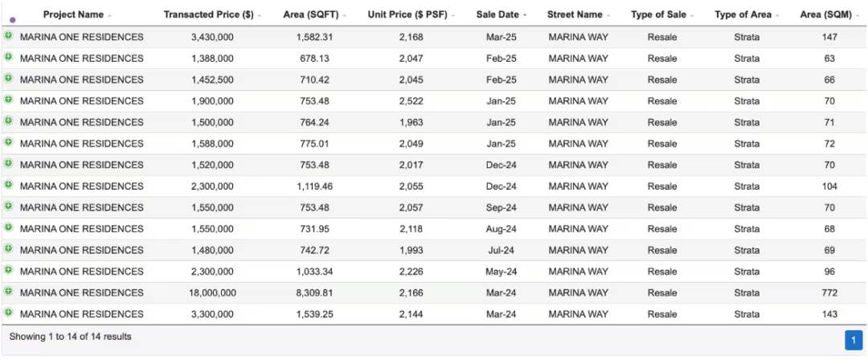Sort by Area (SQFT) column header
The height and width of the screenshot is (360, 868).
point(311,14)
